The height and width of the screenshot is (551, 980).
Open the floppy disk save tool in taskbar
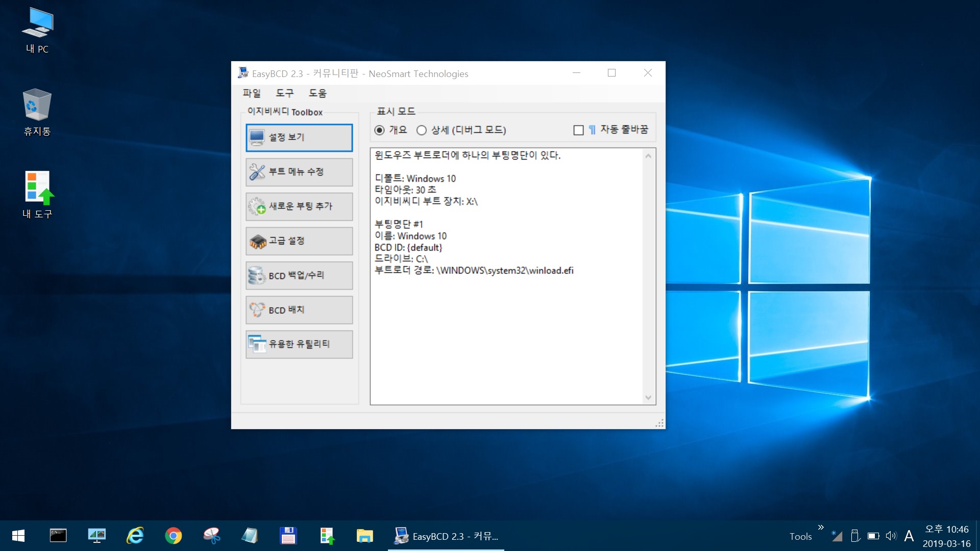coord(288,536)
